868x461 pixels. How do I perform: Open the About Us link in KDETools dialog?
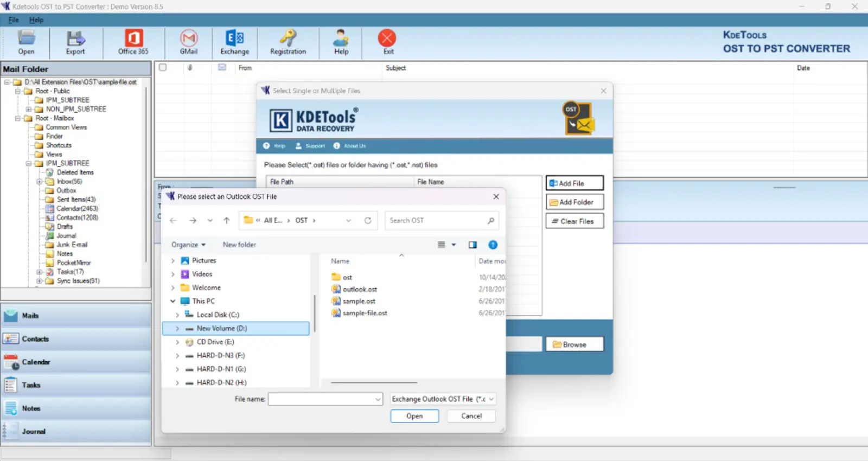[350, 146]
